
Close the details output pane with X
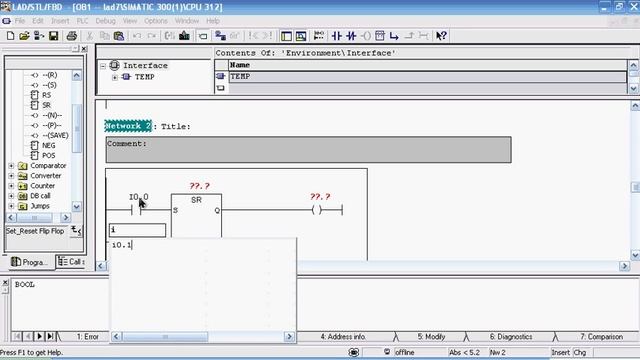[x=5, y=282]
